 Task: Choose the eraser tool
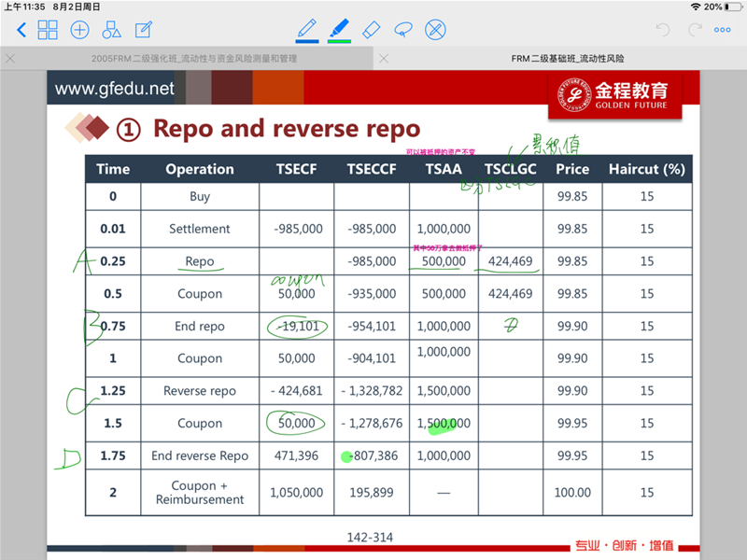click(371, 29)
